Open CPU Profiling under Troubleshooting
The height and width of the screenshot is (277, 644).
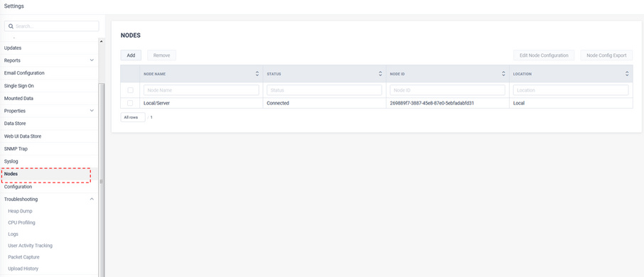click(22, 222)
